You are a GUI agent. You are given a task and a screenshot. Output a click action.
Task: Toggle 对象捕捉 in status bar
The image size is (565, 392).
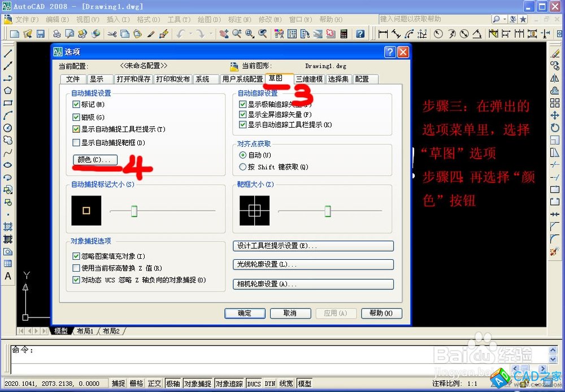[197, 384]
